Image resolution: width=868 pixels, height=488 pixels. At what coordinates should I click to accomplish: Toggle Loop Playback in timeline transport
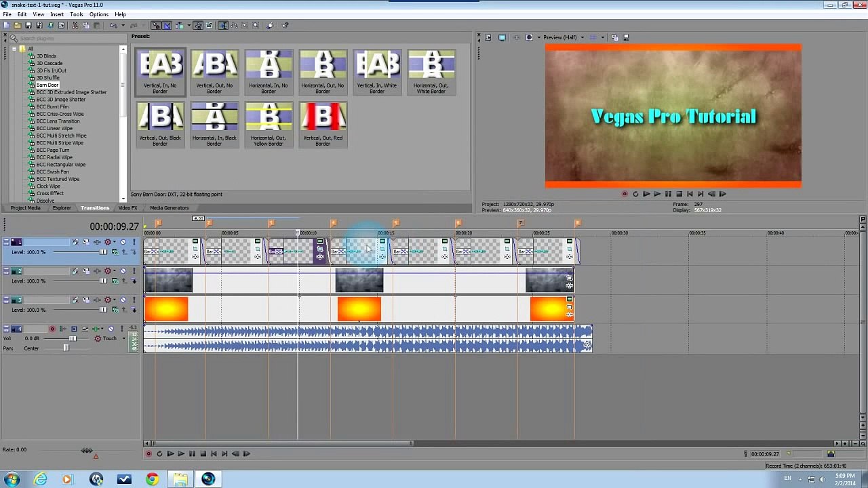[159, 454]
